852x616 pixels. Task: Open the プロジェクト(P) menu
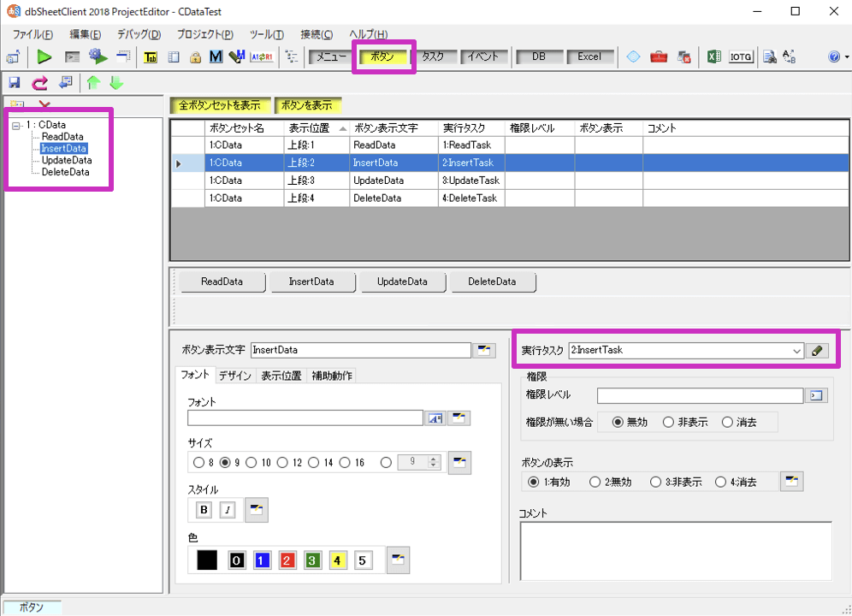[x=204, y=34]
